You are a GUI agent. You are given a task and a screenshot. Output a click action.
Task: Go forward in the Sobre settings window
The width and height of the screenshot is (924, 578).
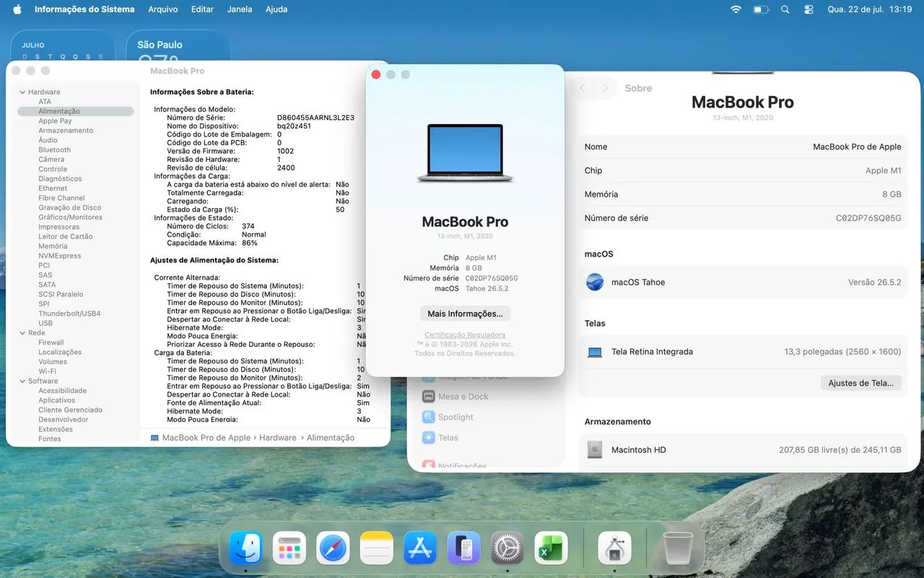(x=606, y=88)
